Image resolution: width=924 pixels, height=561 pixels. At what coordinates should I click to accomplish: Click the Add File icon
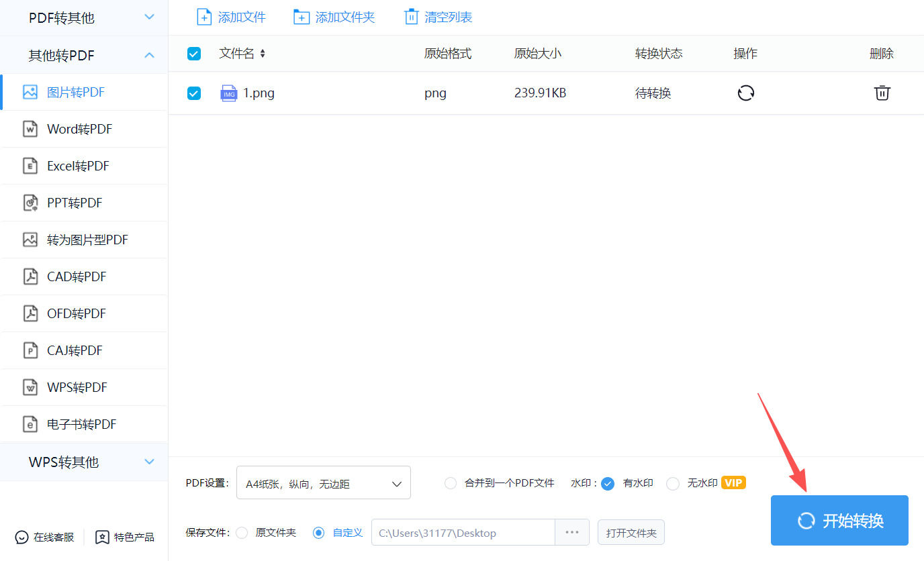204,17
